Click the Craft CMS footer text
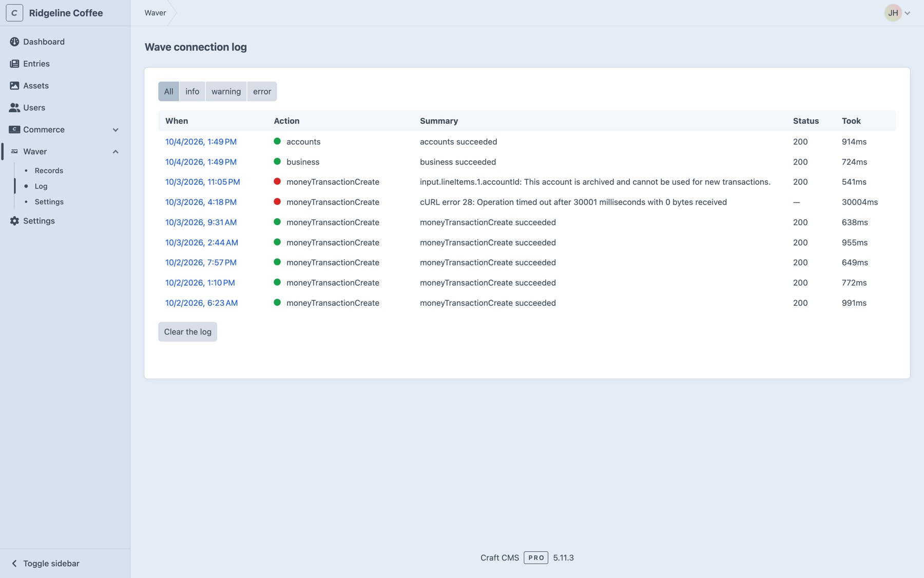The height and width of the screenshot is (578, 924). coord(499,558)
